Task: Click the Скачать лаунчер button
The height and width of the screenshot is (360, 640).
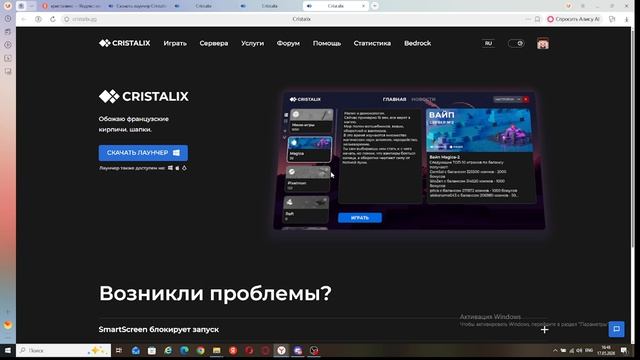Action: [143, 153]
